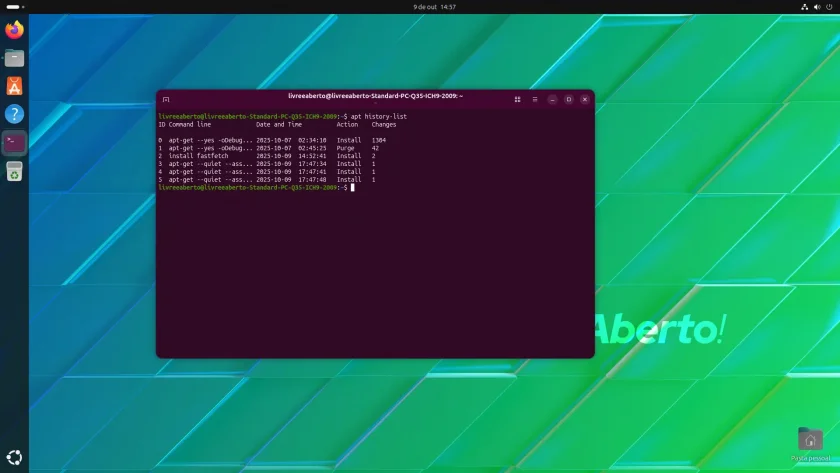Click the terminal title bar text

pos(376,96)
